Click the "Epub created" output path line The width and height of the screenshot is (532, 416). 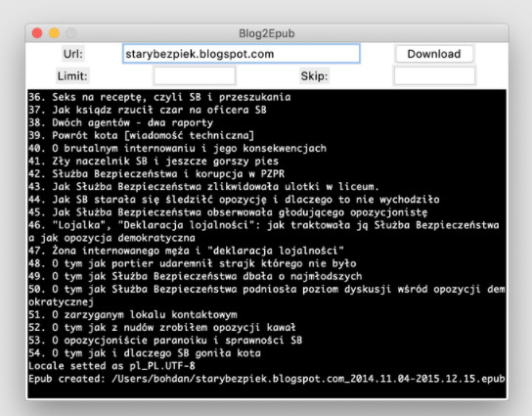point(267,379)
